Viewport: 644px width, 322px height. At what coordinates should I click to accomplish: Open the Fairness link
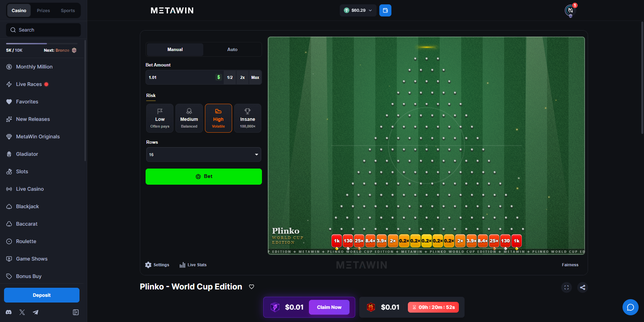click(570, 265)
